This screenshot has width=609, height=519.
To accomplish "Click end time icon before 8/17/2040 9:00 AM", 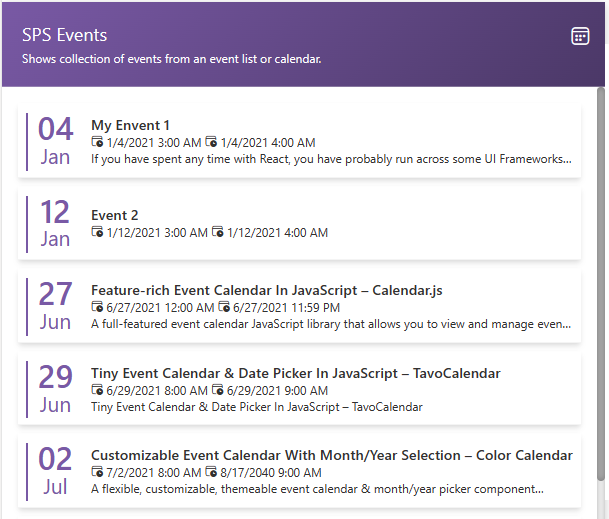I will 211,472.
